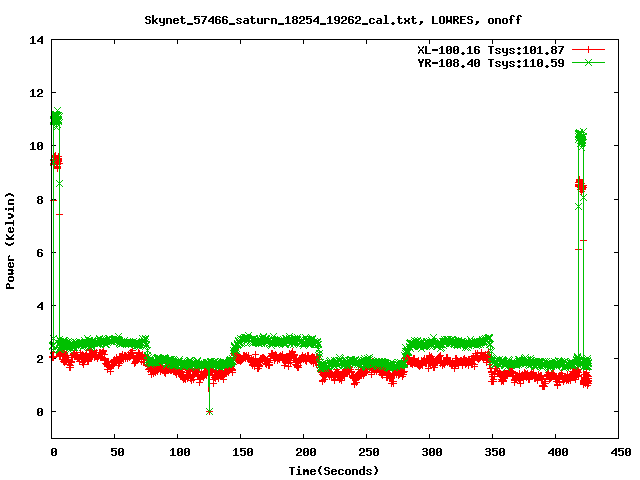640x480 pixels.
Task: Click the Time(Seconds) axis label
Action: click(334, 471)
